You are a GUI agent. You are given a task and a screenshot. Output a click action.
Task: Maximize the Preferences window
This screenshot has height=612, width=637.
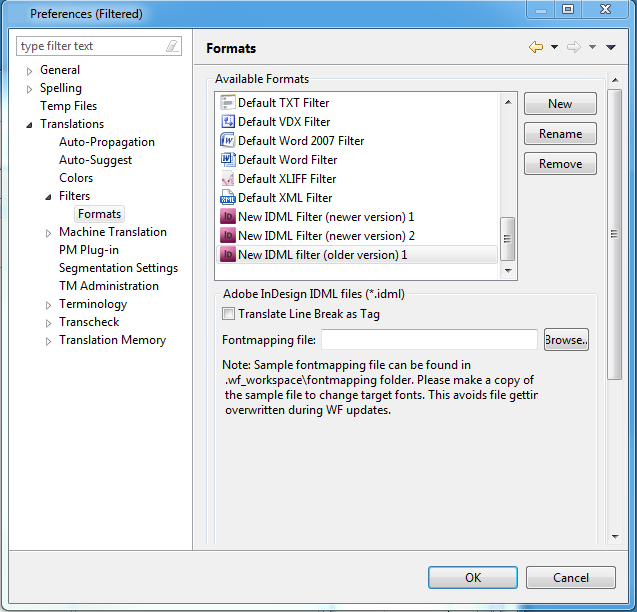click(x=568, y=9)
